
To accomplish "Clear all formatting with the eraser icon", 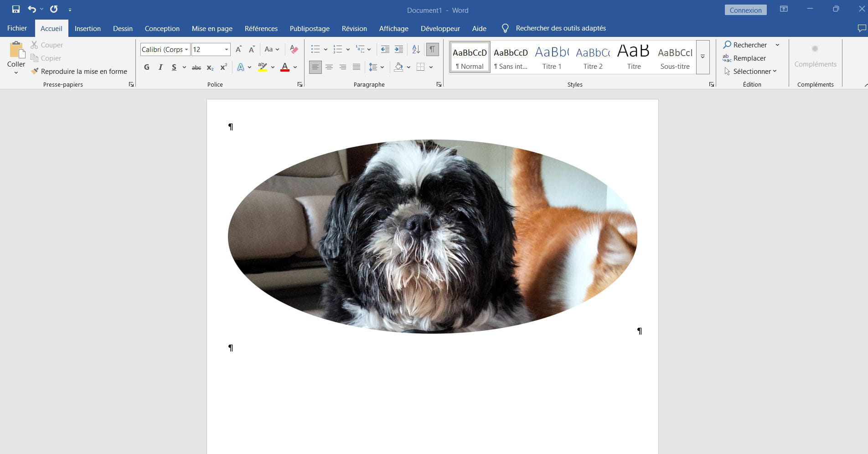I will [x=294, y=49].
